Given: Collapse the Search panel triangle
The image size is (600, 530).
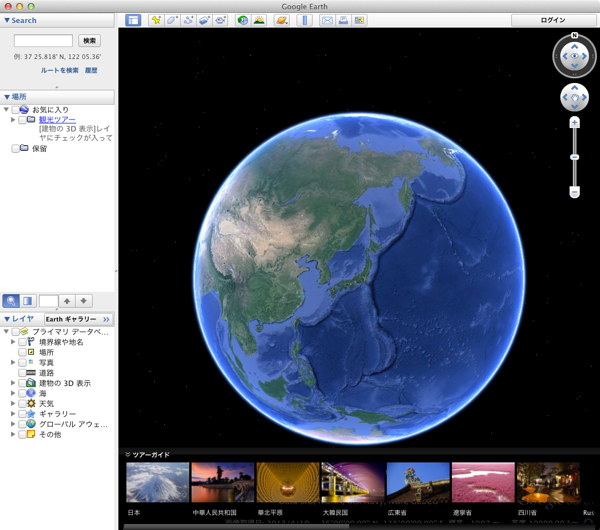Looking at the screenshot, I should point(7,20).
